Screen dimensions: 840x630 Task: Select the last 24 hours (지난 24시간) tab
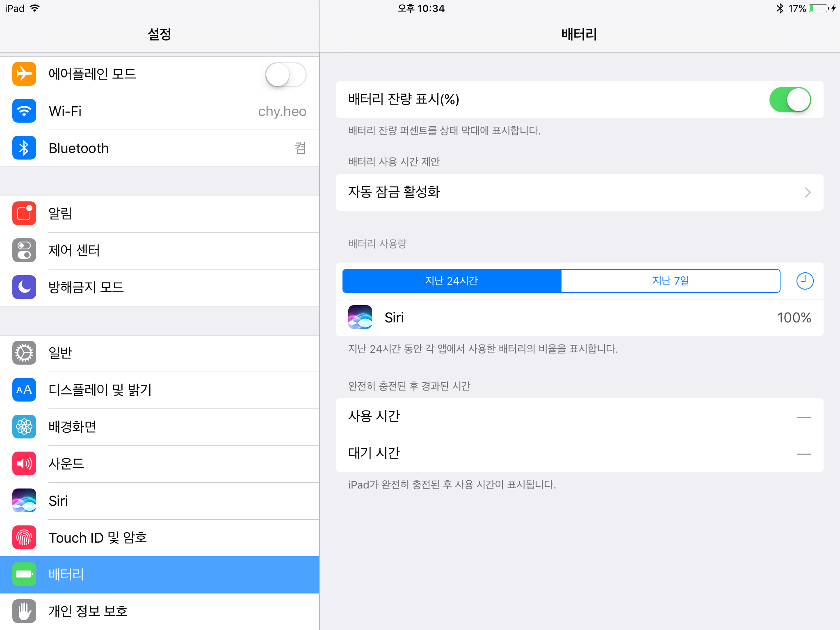pyautogui.click(x=452, y=281)
